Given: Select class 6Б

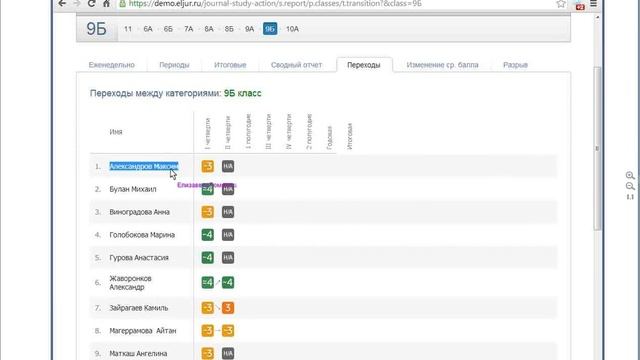Looking at the screenshot, I should pos(168,29).
